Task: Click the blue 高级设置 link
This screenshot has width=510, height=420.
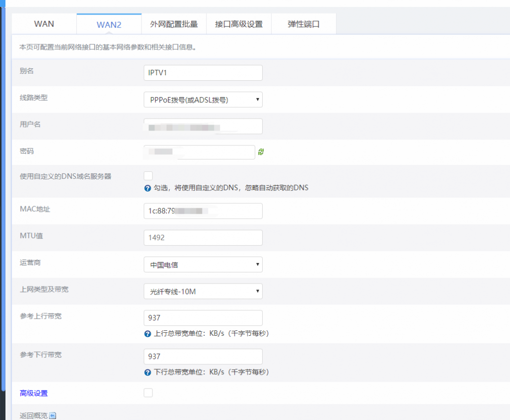Action: (34, 394)
